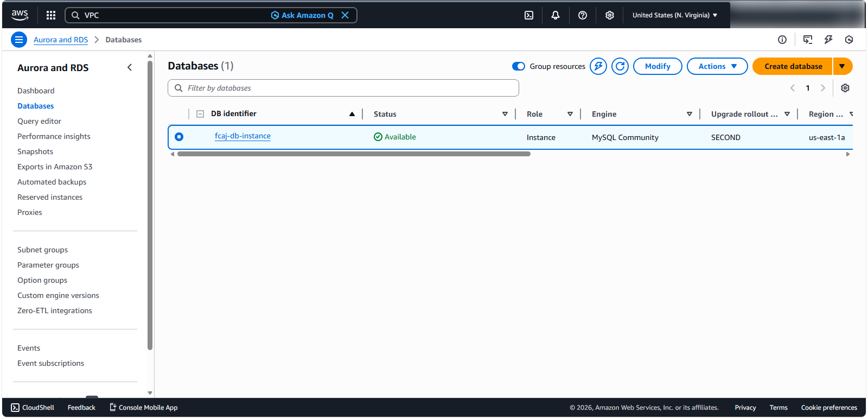This screenshot has width=868, height=419.
Task: Open Cookie preferences
Action: [829, 408]
